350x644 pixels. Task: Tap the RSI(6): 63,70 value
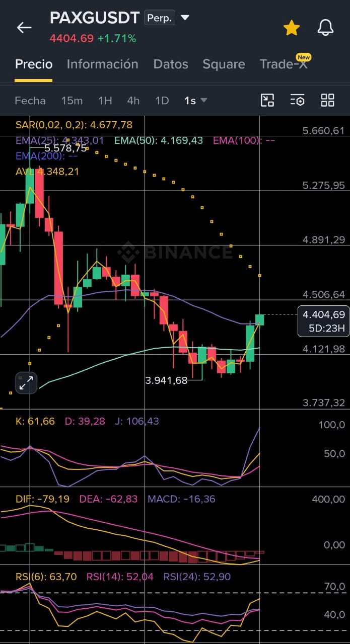(x=46, y=577)
